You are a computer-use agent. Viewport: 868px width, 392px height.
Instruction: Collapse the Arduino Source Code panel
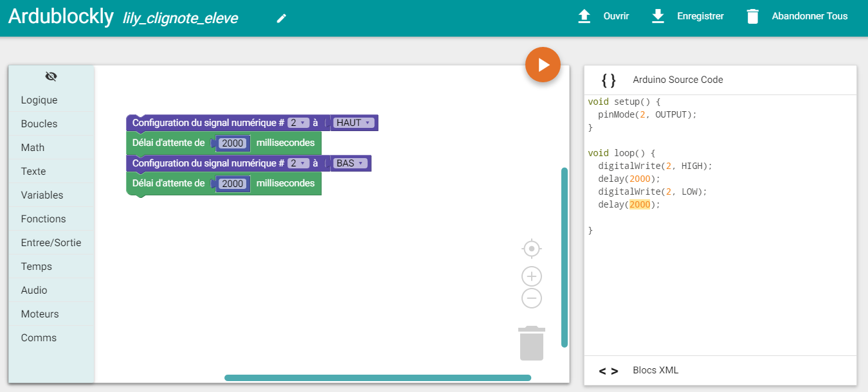pyautogui.click(x=678, y=80)
